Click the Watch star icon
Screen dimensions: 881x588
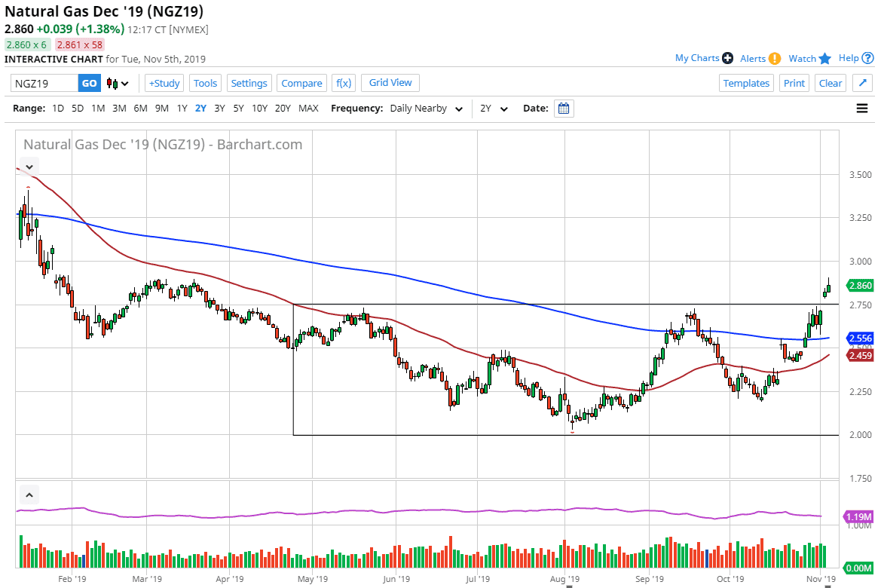pyautogui.click(x=825, y=58)
